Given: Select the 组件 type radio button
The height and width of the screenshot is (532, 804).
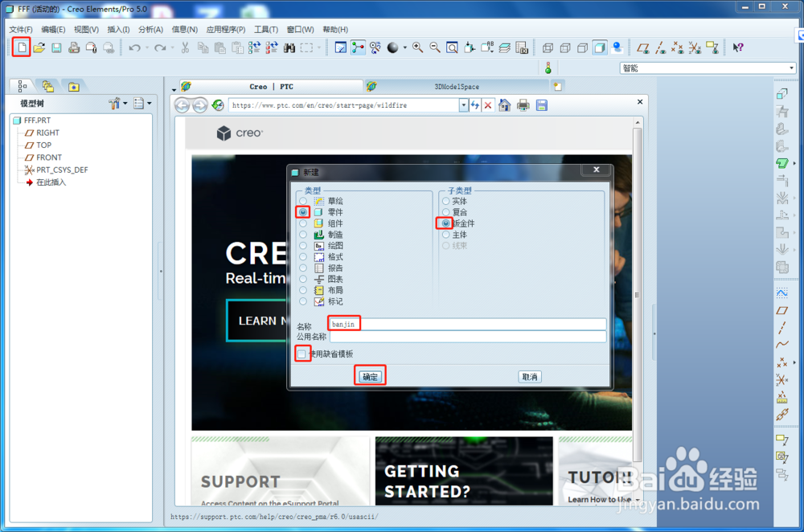Looking at the screenshot, I should point(303,223).
